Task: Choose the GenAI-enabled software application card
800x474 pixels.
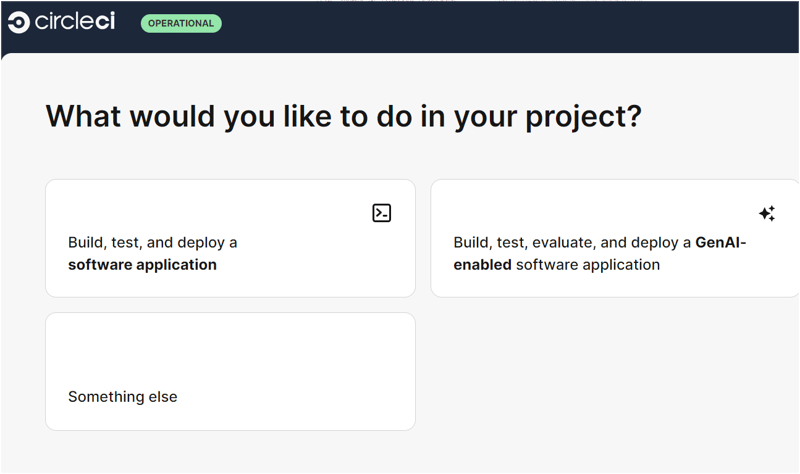Action: 615,238
